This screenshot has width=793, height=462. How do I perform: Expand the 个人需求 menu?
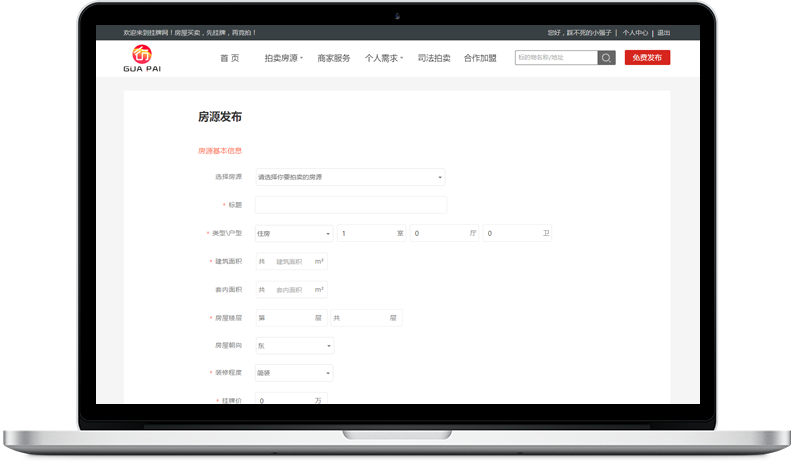tap(384, 58)
